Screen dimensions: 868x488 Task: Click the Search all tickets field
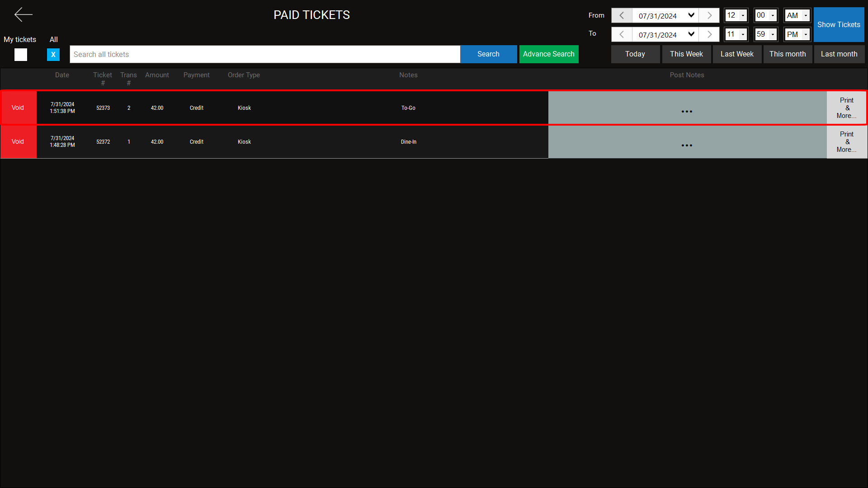(x=265, y=54)
